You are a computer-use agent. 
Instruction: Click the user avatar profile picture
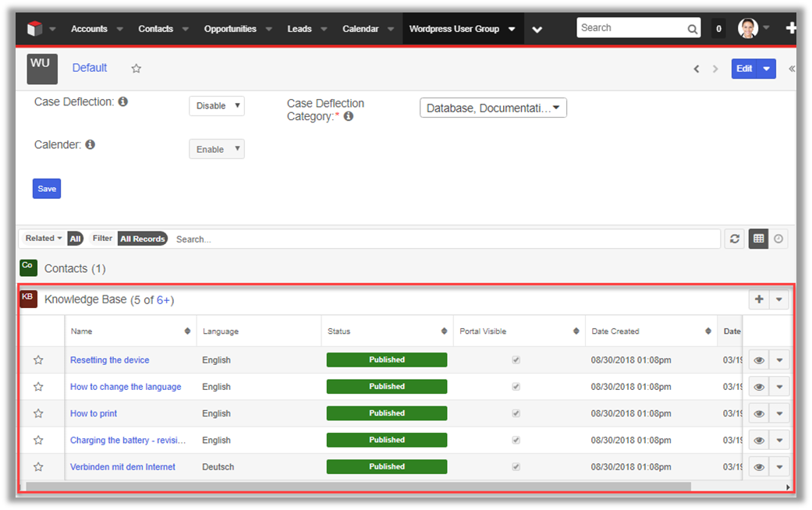click(747, 29)
